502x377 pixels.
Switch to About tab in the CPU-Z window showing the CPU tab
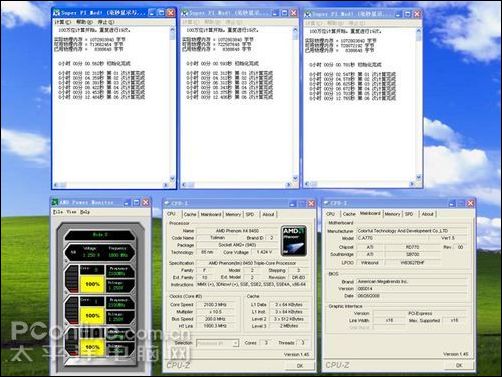coord(268,214)
